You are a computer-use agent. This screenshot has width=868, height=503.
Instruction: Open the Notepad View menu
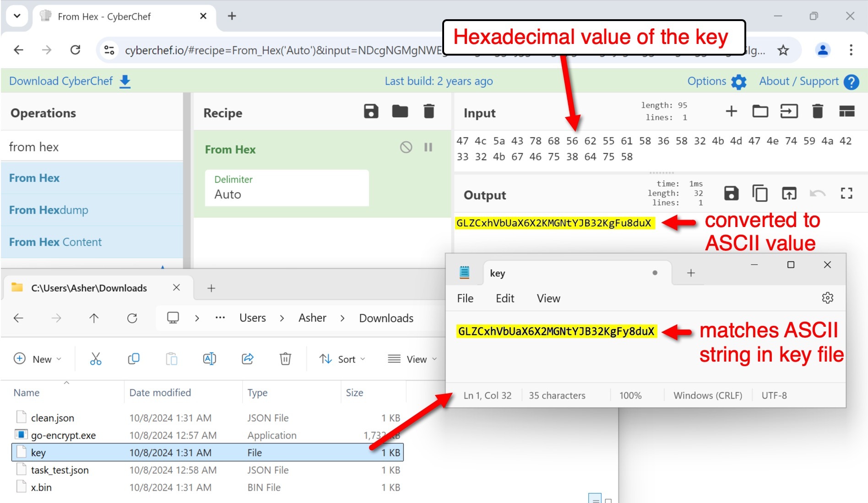548,298
